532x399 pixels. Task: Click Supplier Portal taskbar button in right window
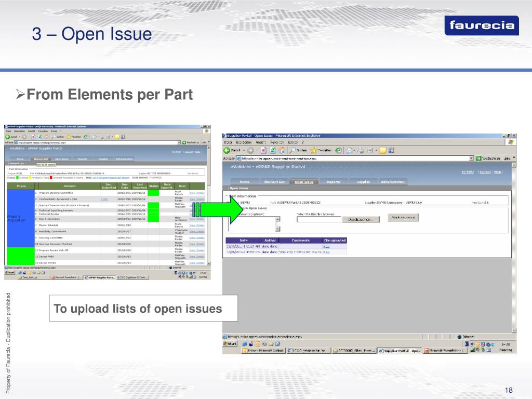pos(400,351)
